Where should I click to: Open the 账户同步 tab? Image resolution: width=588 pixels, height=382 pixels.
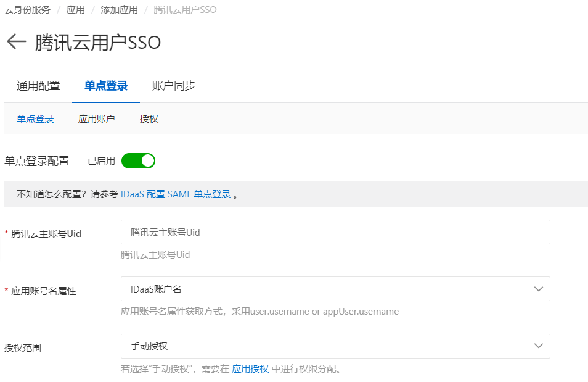pos(174,86)
